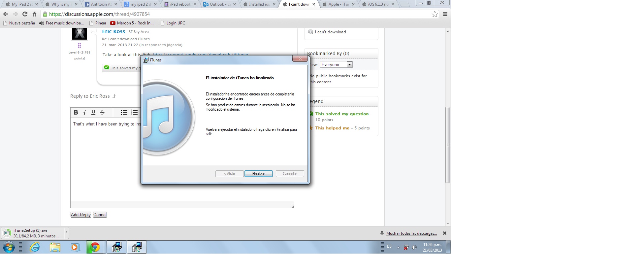Switch to the Installed ios tab
The image size is (644, 280).
pyautogui.click(x=259, y=4)
